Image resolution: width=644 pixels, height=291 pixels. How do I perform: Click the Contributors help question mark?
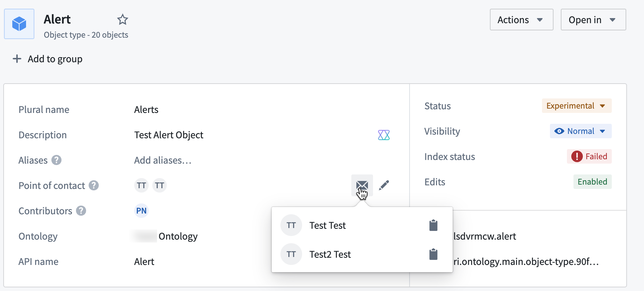click(81, 211)
